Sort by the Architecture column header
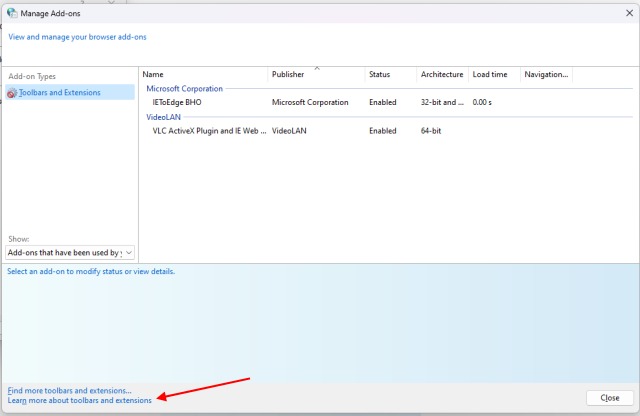This screenshot has width=640, height=416. pyautogui.click(x=442, y=74)
